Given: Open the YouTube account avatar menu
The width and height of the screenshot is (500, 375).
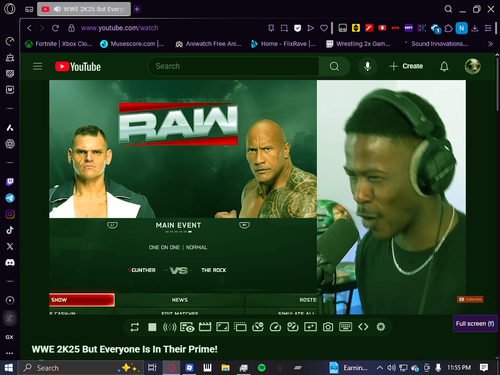Looking at the screenshot, I should (x=472, y=66).
